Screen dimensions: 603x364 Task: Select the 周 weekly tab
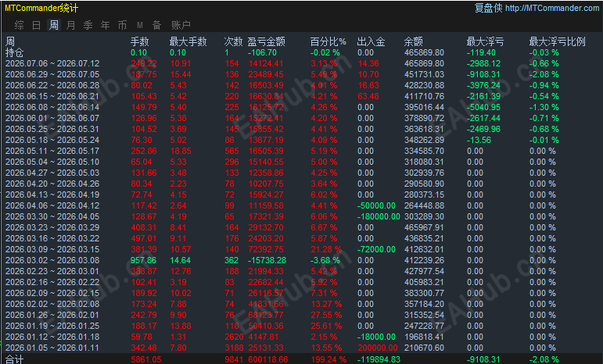click(54, 25)
